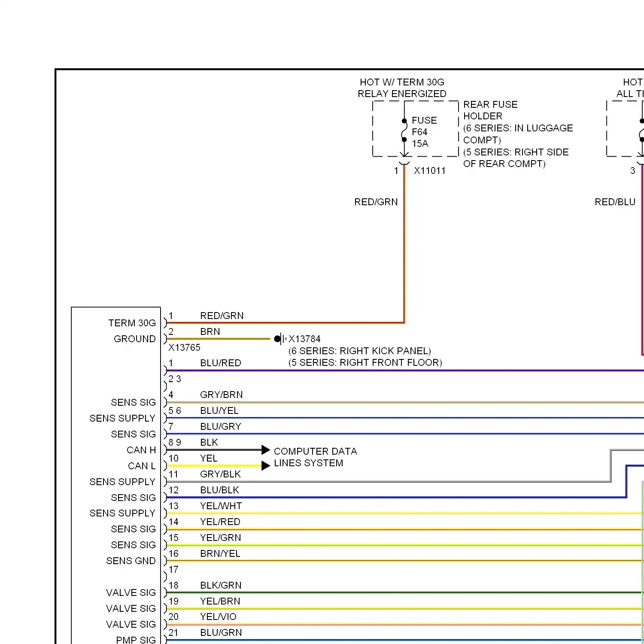Click the YEL/VIO wire label
The width and height of the screenshot is (644, 644).
[x=218, y=617]
